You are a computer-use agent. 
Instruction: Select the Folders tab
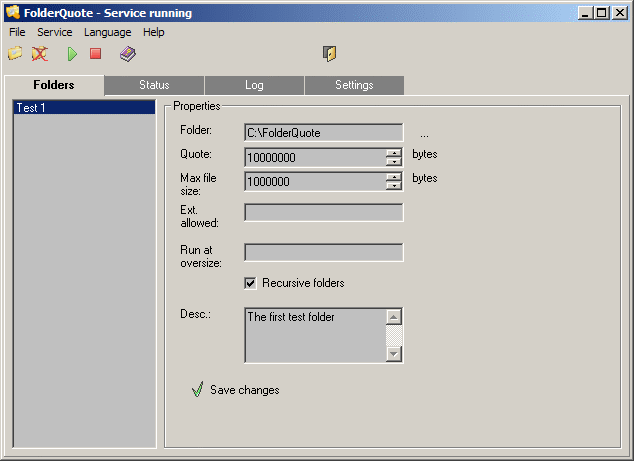[x=54, y=85]
